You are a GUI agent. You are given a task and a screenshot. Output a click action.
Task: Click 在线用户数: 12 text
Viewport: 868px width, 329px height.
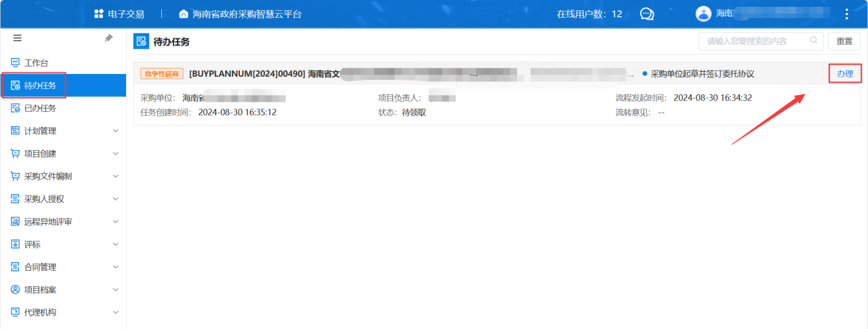pyautogui.click(x=590, y=14)
